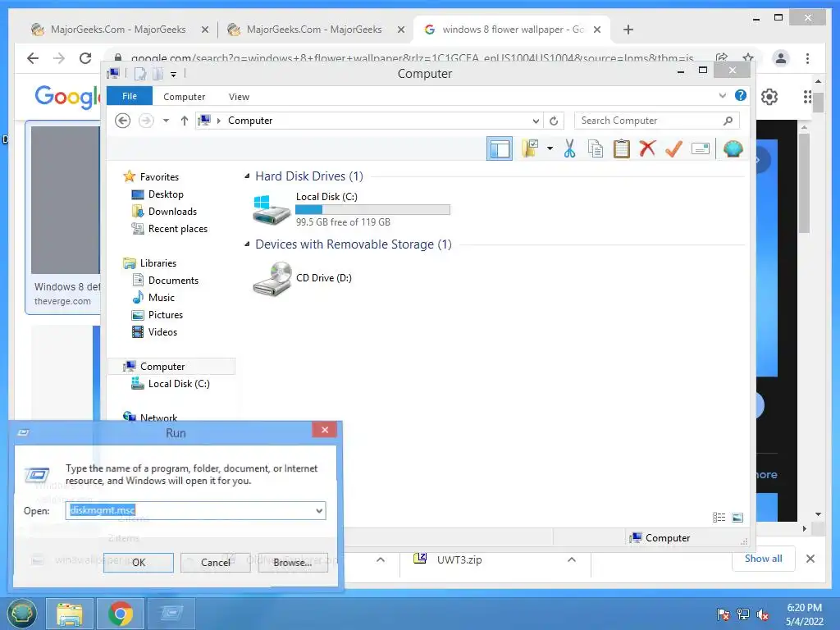Collapse Devices with Removable Storage group

pyautogui.click(x=247, y=244)
